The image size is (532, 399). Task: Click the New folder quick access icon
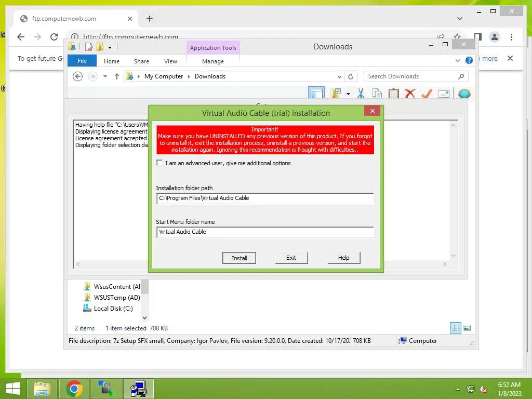(100, 46)
